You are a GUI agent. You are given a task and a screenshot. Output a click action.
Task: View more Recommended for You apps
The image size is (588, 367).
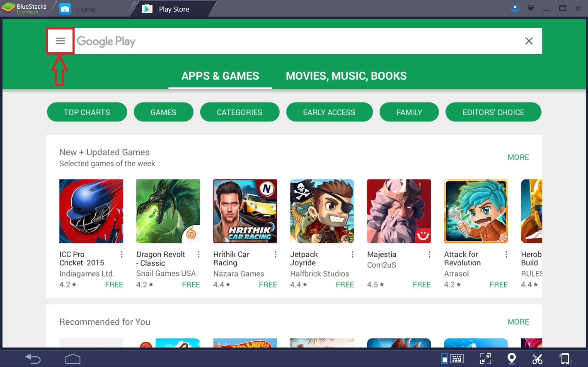coord(518,322)
